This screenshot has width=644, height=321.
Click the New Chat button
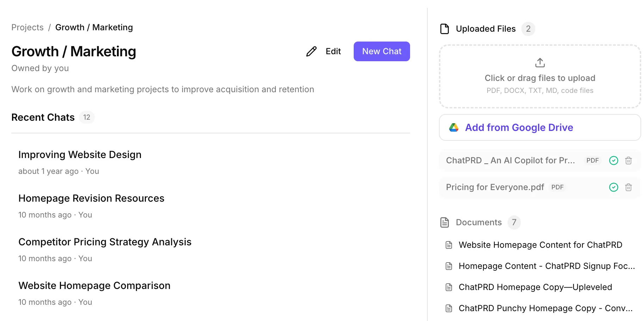point(382,51)
